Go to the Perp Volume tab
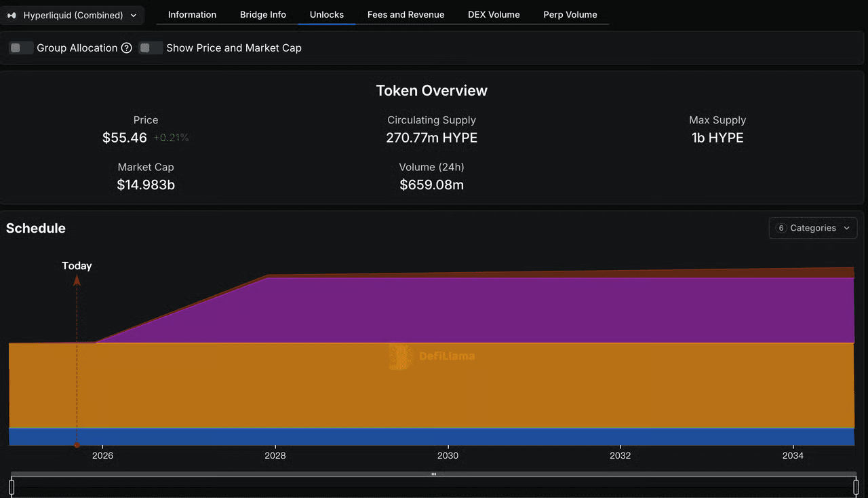The height and width of the screenshot is (498, 868). click(x=570, y=14)
